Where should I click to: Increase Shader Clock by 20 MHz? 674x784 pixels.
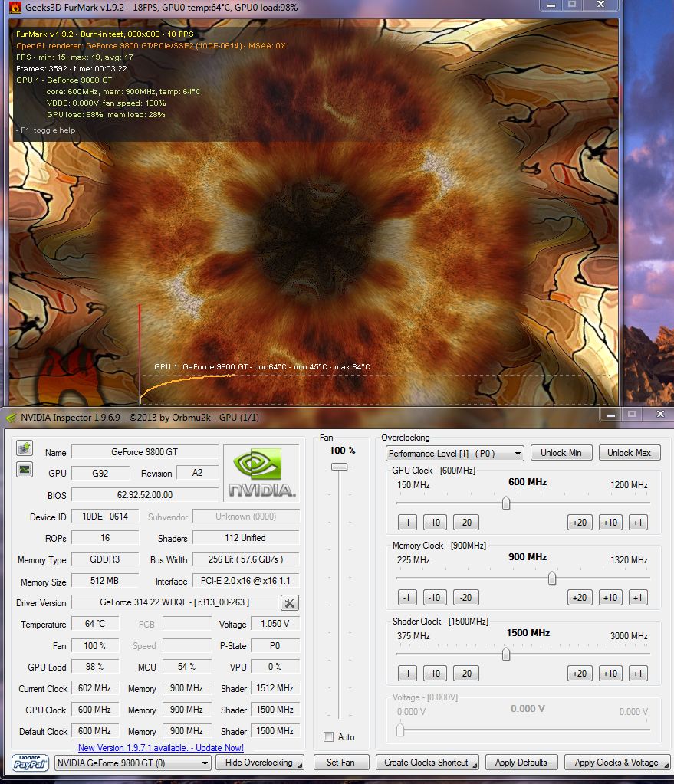580,674
